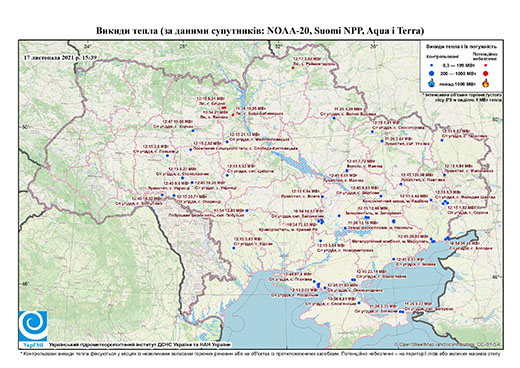520x368 pixels.
Task: Click the large blue circle in legend
Action: click(x=432, y=73)
